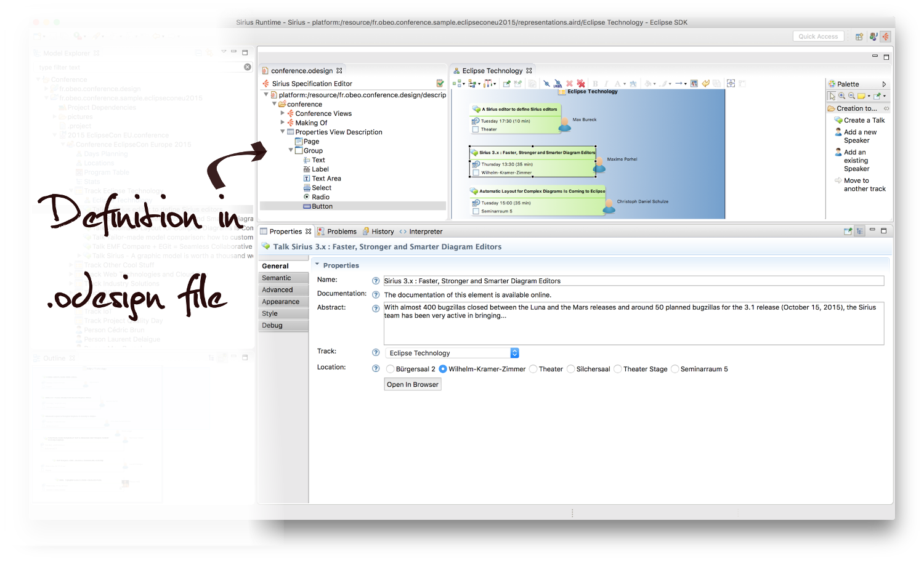924x561 pixels.
Task: Choose the palette arrow Select tool
Action: 832,96
